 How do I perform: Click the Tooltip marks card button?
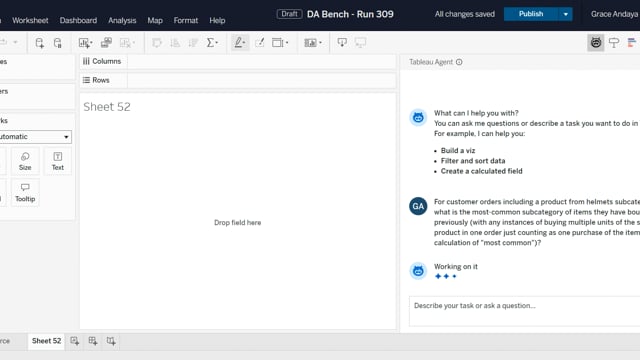25,193
